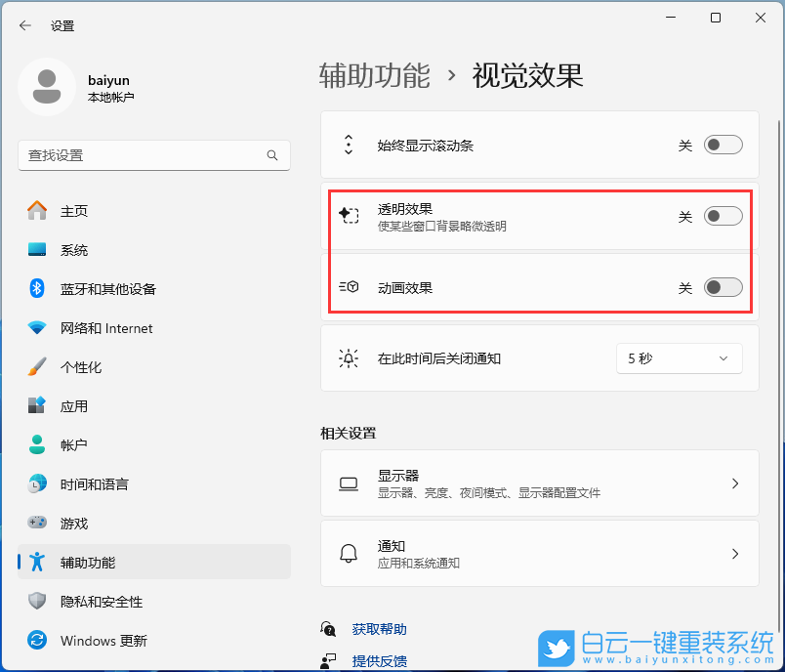The image size is (785, 672).
Task: Click the baiyun user avatar
Action: coord(44,87)
